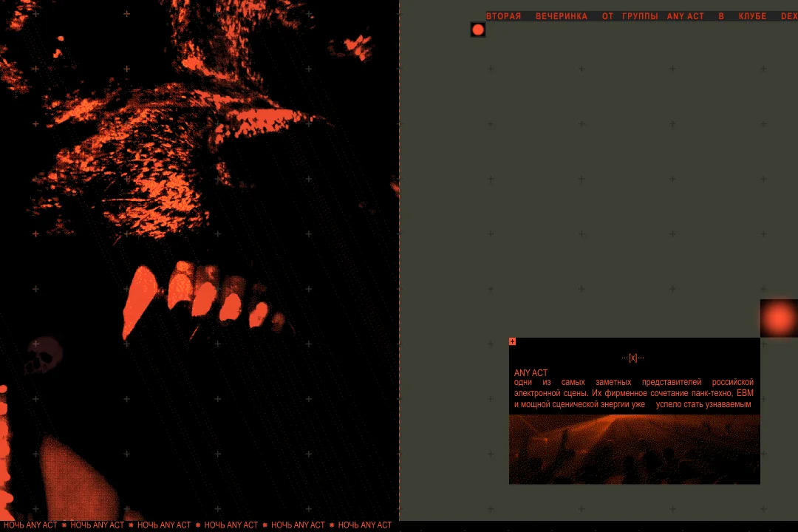Click the word ВТОРАЯ in the top ticker
Image resolution: width=798 pixels, height=532 pixels.
pyautogui.click(x=503, y=16)
